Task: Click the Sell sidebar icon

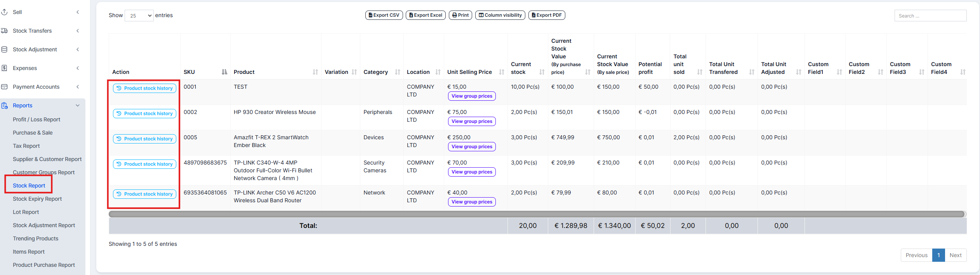Action: (x=4, y=12)
